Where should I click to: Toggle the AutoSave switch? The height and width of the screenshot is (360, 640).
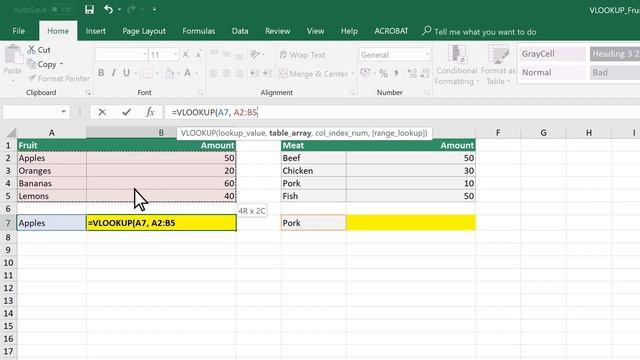coord(61,9)
